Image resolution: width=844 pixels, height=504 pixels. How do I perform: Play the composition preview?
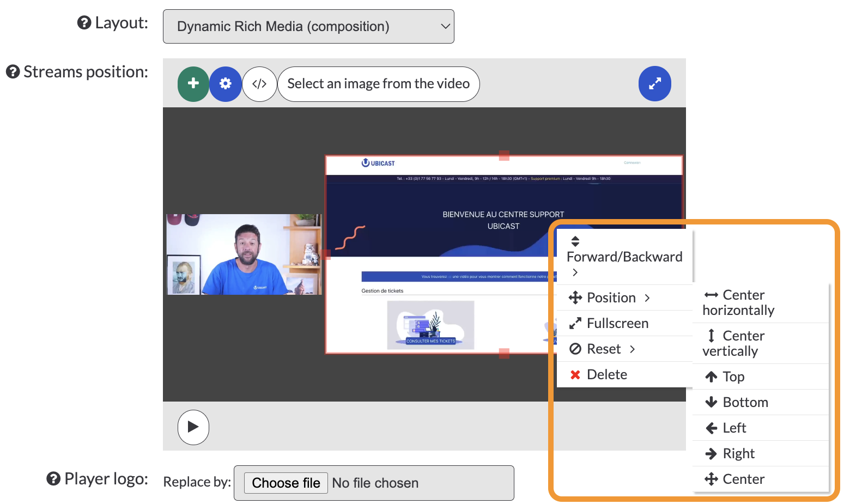[x=193, y=427]
